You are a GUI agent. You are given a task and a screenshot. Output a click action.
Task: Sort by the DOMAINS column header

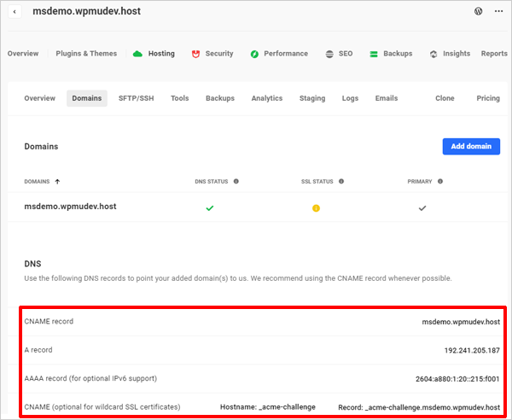[x=37, y=182]
